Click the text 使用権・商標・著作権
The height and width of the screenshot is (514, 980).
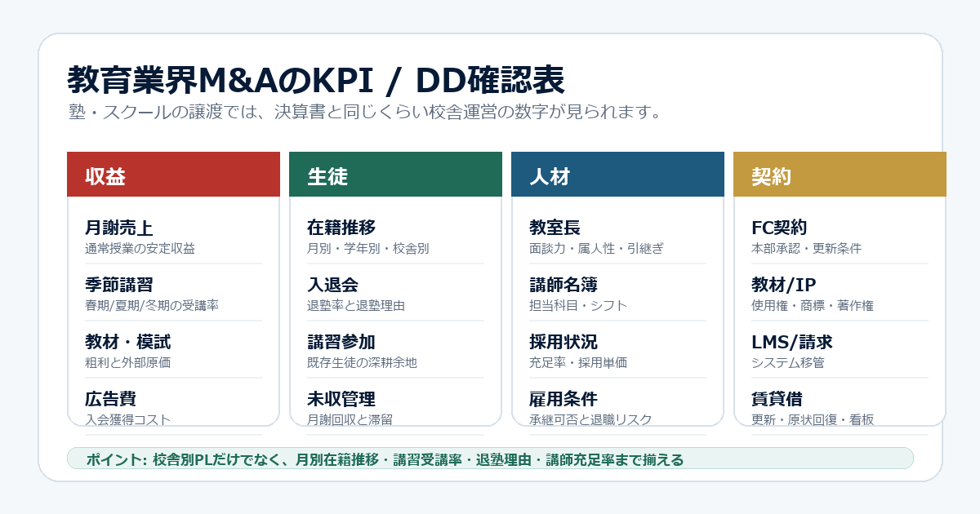point(813,306)
